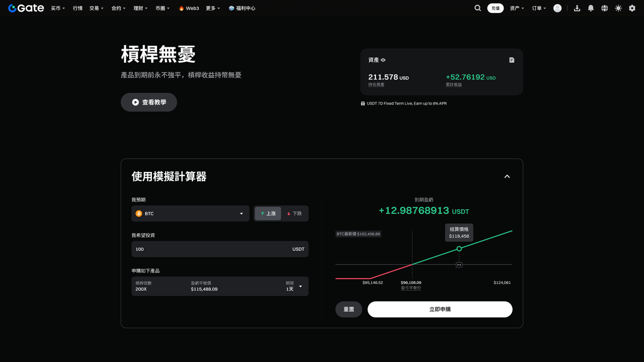Switch to the light theme sun icon
This screenshot has width=644, height=362.
(x=618, y=8)
